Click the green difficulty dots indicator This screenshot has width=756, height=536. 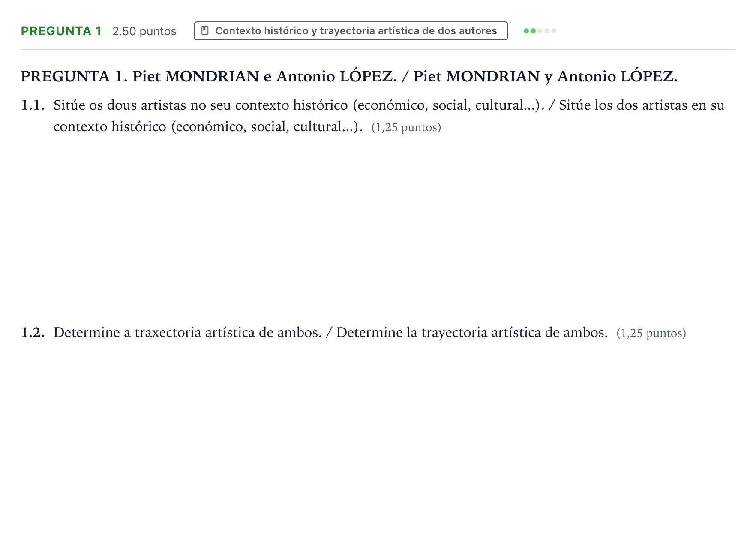pyautogui.click(x=540, y=31)
